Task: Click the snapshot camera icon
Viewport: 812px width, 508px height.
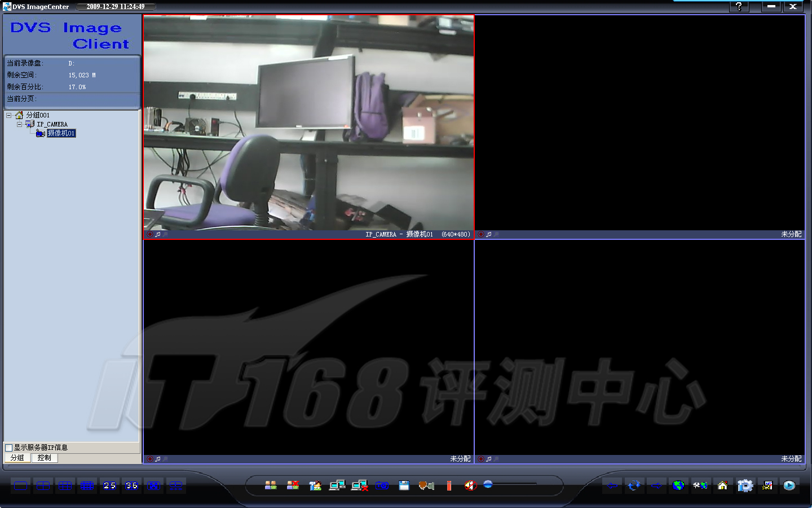Action: (x=382, y=485)
